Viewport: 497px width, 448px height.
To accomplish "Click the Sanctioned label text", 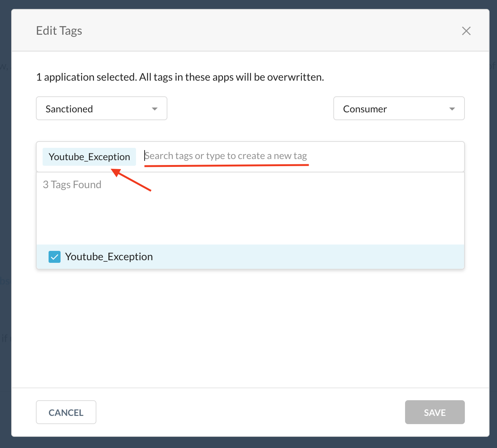I will click(x=69, y=109).
